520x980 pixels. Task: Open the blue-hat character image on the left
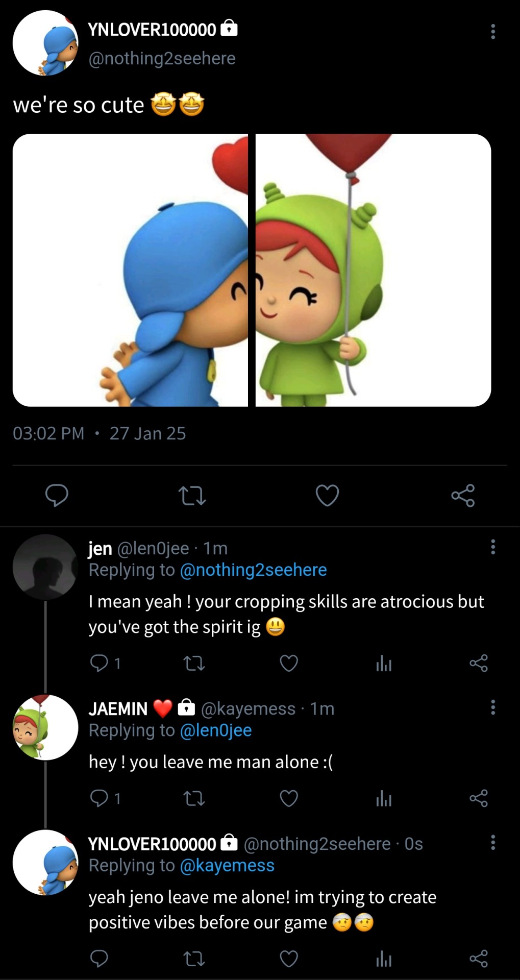[x=130, y=270]
